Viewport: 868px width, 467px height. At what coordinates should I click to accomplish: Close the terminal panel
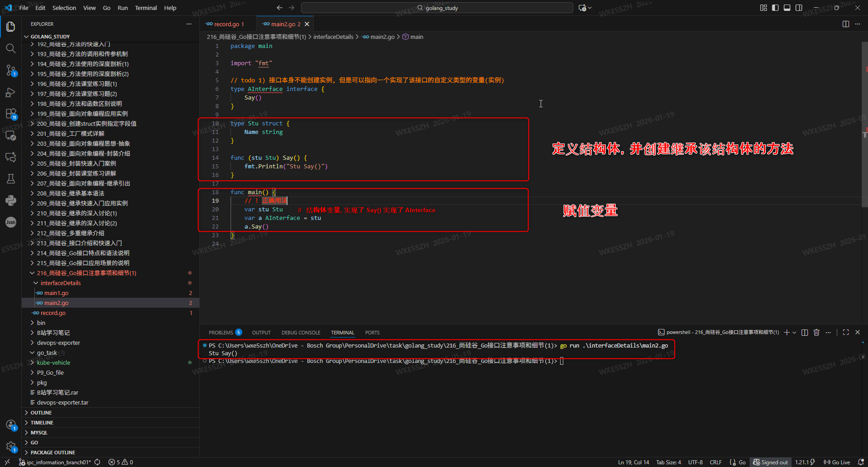[858, 333]
